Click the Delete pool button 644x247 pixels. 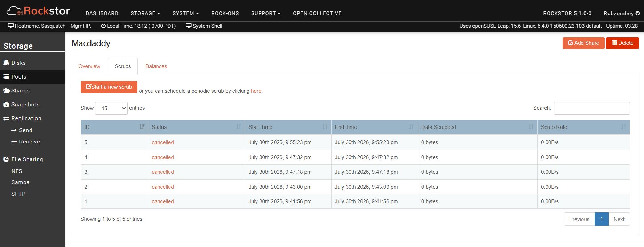pos(622,43)
